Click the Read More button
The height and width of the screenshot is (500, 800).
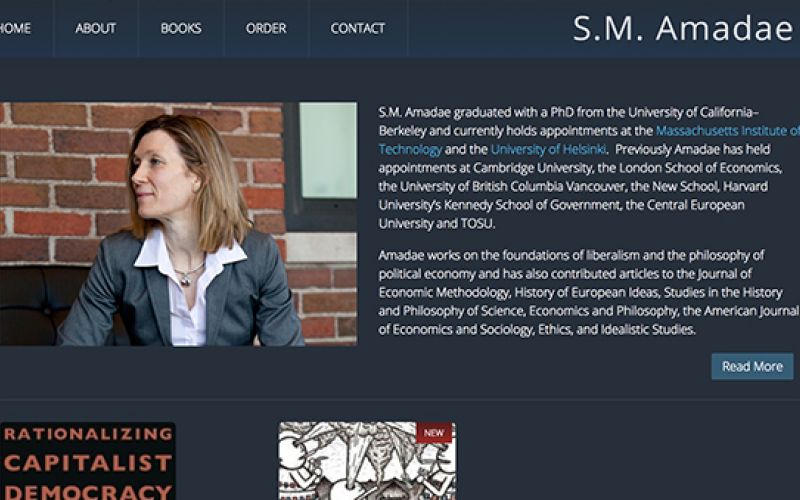pyautogui.click(x=752, y=366)
